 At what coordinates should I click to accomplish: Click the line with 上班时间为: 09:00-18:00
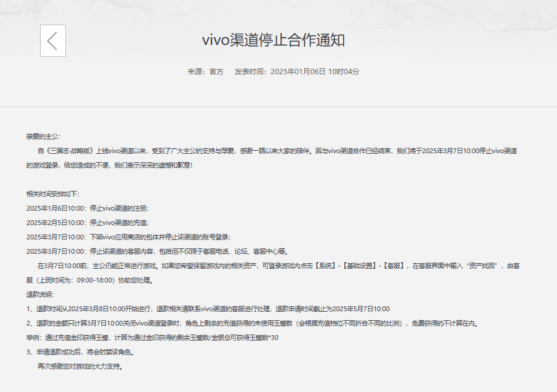click(x=90, y=281)
